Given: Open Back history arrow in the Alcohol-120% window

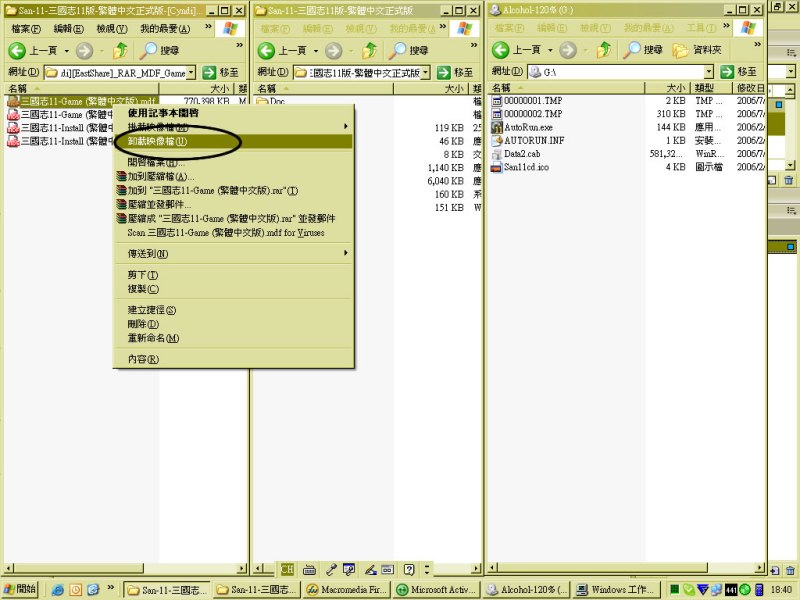Looking at the screenshot, I should coord(550,50).
